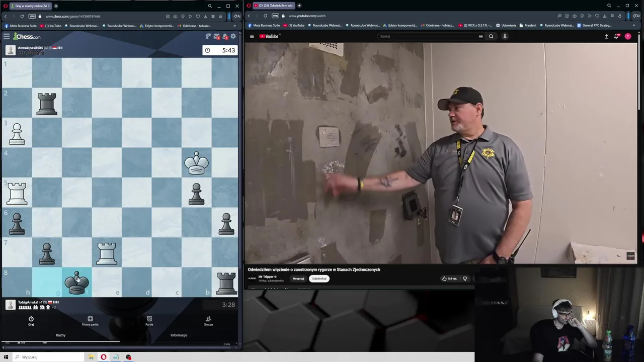Click heart bookmark icon in chess.com window
Screen dimensions: 644x362
197,16
